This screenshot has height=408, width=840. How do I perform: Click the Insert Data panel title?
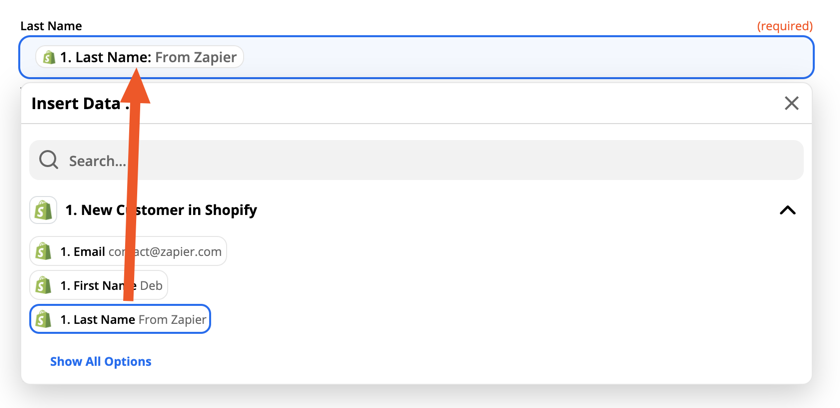78,103
